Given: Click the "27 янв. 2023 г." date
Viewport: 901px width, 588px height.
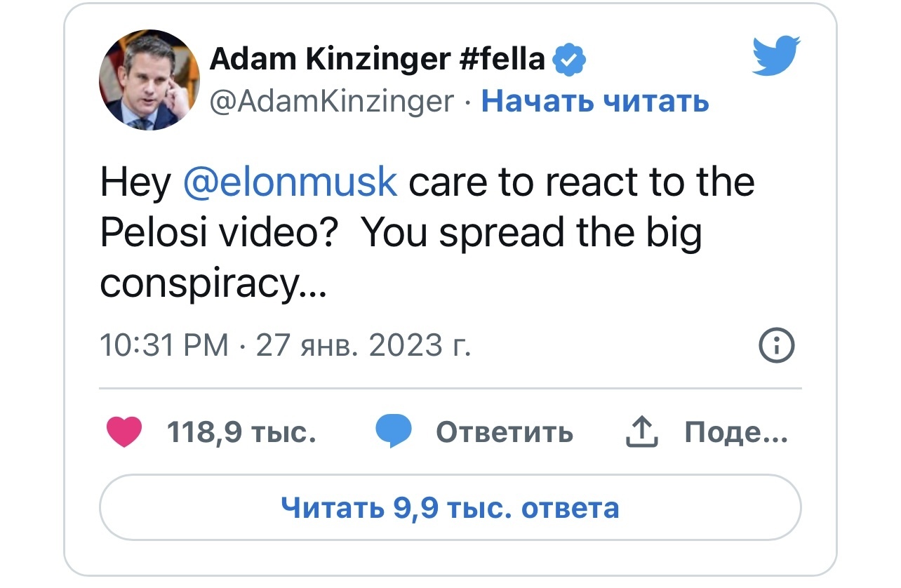Looking at the screenshot, I should pos(363,345).
